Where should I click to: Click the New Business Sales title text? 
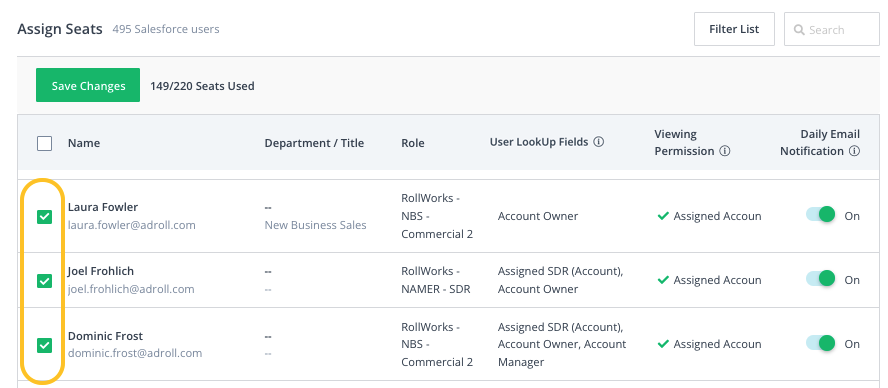click(315, 225)
